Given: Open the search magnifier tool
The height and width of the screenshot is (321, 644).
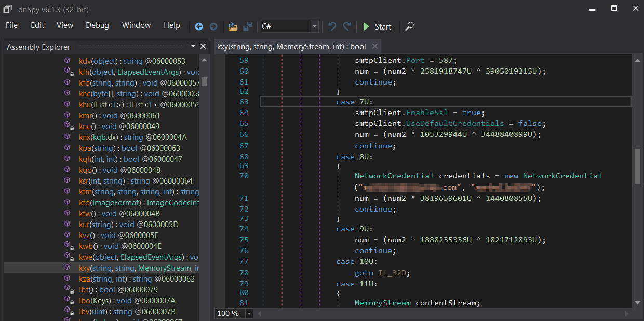Looking at the screenshot, I should point(409,26).
